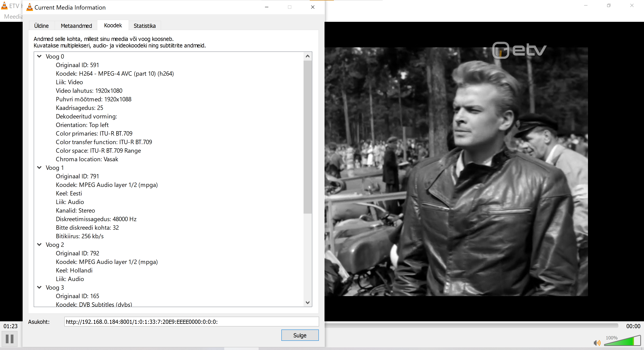Viewport: 644px width, 350px height.
Task: Pause playback with the pause button
Action: (10, 339)
